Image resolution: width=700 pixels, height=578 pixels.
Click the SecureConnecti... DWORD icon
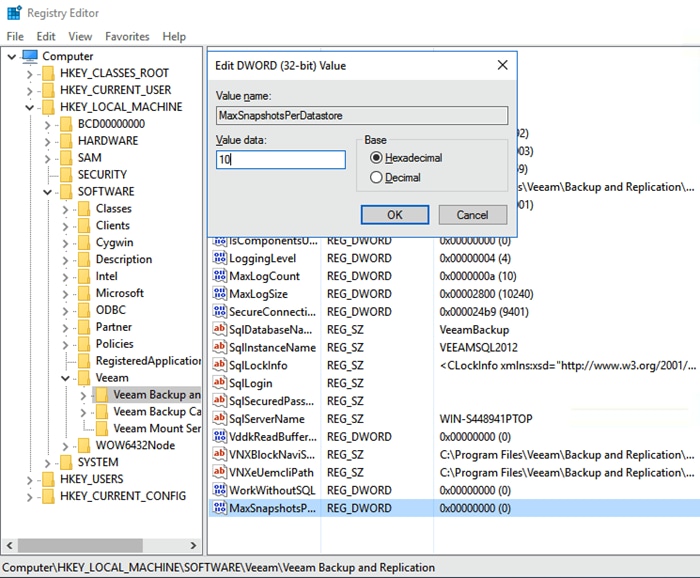[x=220, y=312]
